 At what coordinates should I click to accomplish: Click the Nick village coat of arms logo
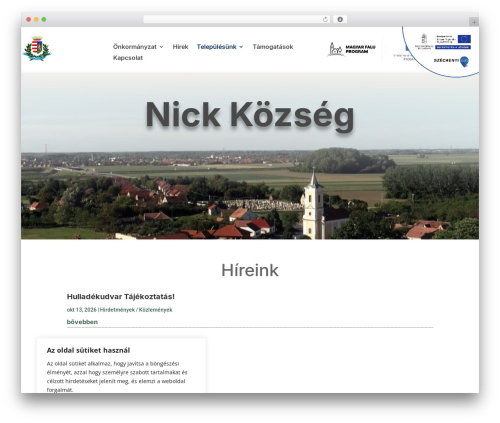click(37, 48)
